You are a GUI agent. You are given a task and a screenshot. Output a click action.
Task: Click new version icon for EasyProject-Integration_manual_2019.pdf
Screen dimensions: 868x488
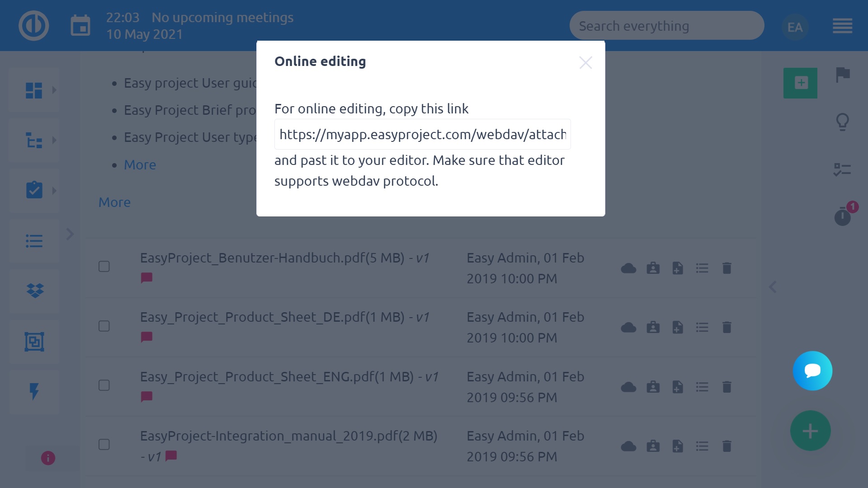pyautogui.click(x=677, y=446)
